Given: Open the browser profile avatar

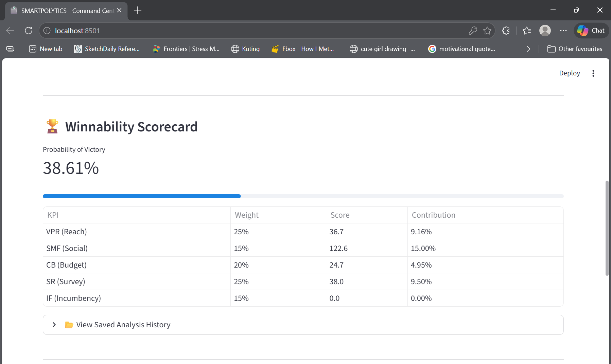Looking at the screenshot, I should coord(545,31).
